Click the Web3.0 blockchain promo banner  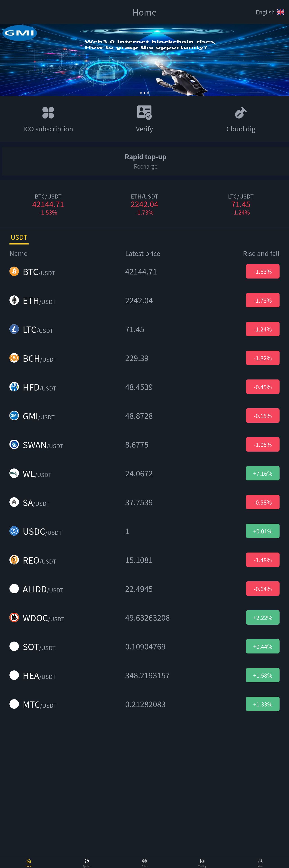(144, 60)
